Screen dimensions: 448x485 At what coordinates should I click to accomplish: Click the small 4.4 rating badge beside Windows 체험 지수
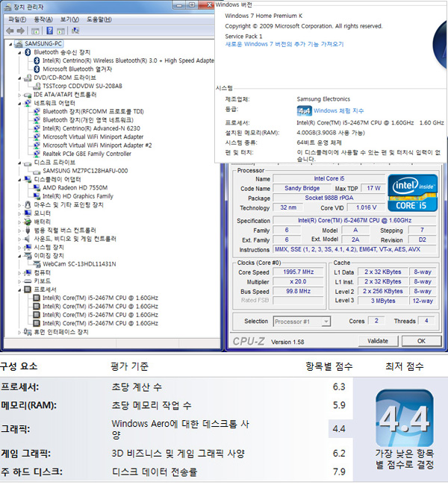tap(305, 110)
